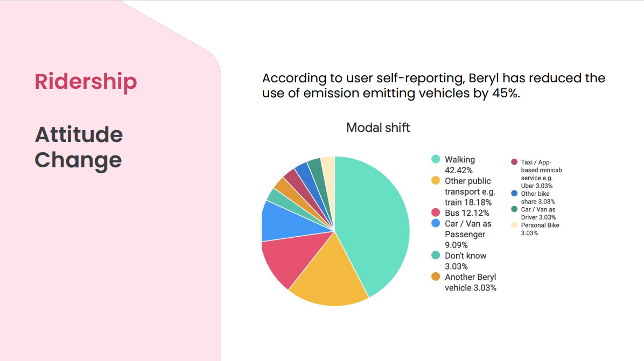The image size is (644, 361).
Task: Click the Car / Van as Driver legend dot
Action: tap(514, 209)
